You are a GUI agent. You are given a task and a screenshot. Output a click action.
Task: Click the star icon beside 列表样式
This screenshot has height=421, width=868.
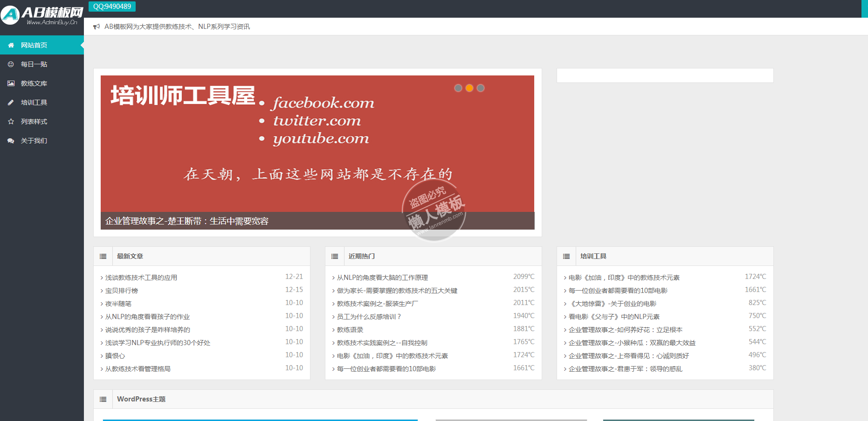[x=11, y=122]
